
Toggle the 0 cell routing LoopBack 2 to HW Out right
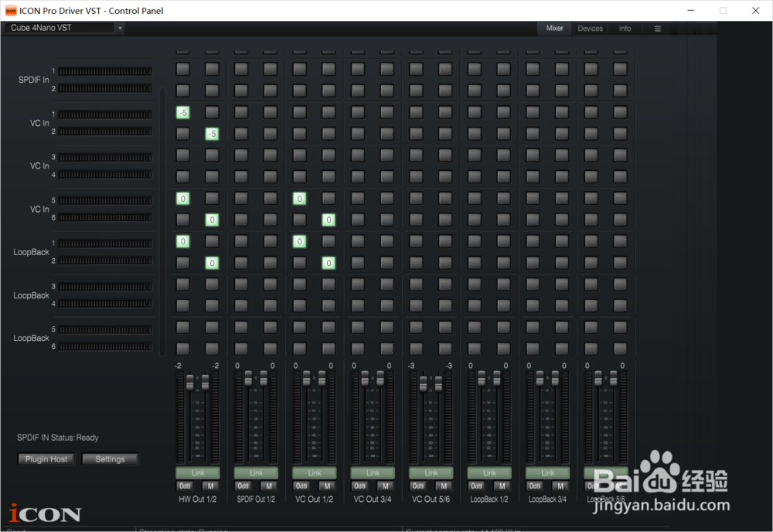click(212, 263)
